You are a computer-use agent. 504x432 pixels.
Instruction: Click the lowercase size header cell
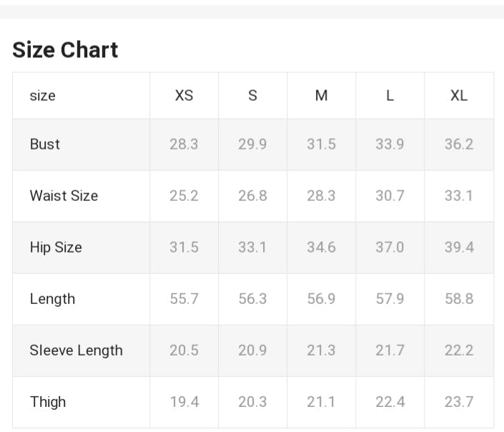coord(43,96)
